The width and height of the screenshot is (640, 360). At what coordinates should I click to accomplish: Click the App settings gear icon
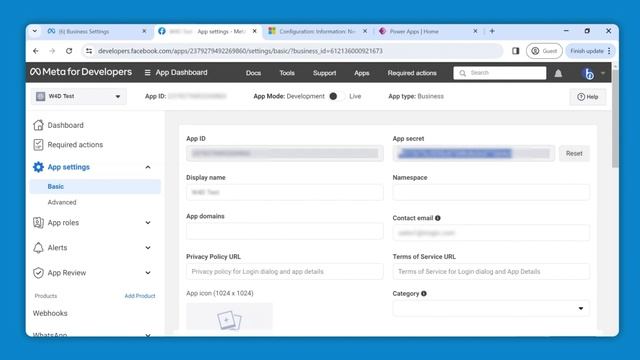coord(38,167)
